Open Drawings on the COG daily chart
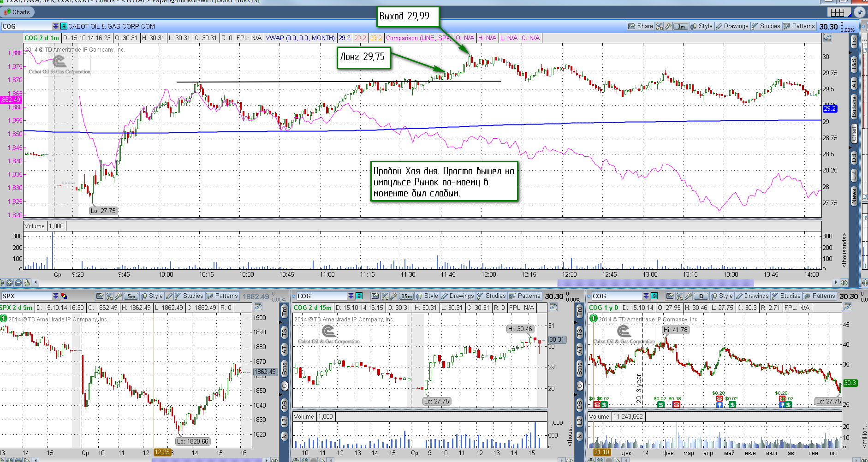The height and width of the screenshot is (462, 868). point(752,296)
